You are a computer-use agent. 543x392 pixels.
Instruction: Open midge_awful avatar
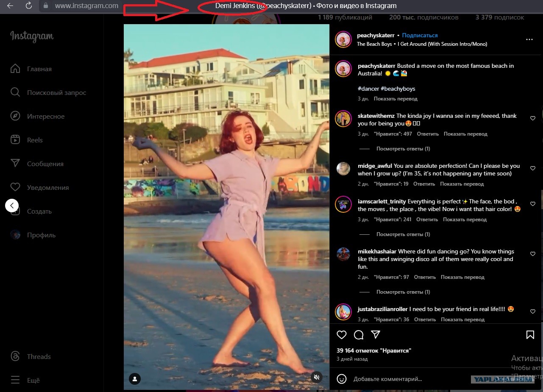point(343,169)
